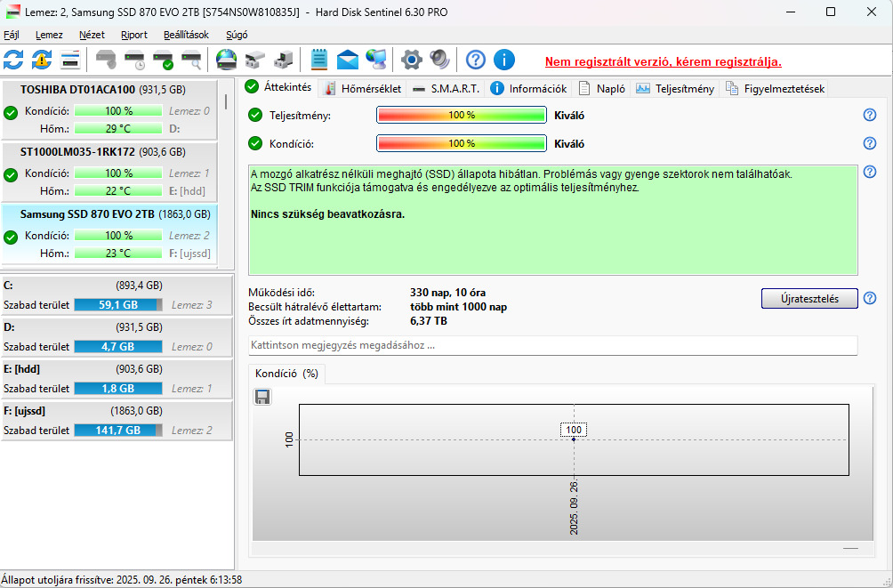Screen dimensions: 893x588
Task: Select the Kondíció (%) graph tab
Action: click(286, 374)
